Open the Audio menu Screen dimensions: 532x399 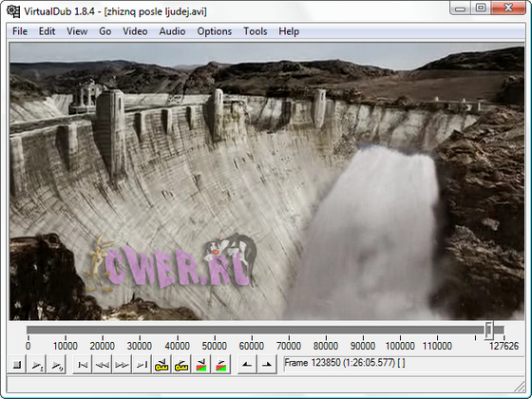[172, 31]
